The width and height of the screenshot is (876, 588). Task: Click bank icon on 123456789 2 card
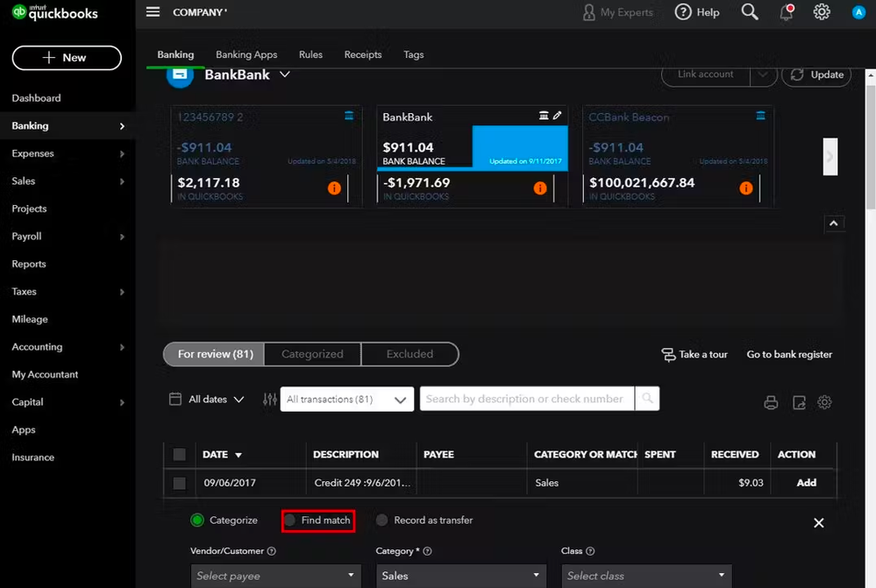[349, 116]
